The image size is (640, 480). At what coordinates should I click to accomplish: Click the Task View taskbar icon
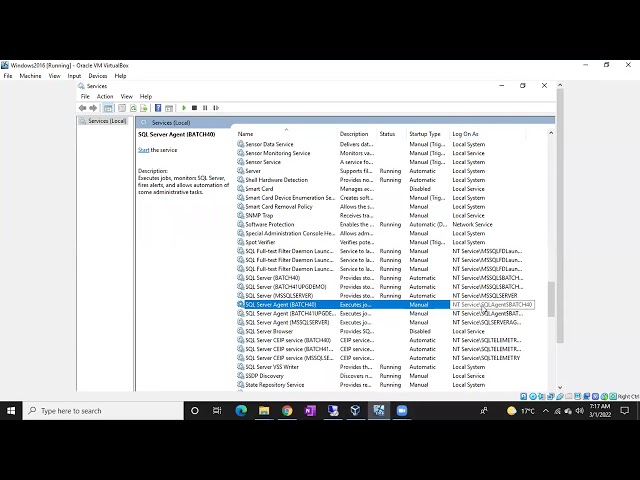pyautogui.click(x=217, y=411)
